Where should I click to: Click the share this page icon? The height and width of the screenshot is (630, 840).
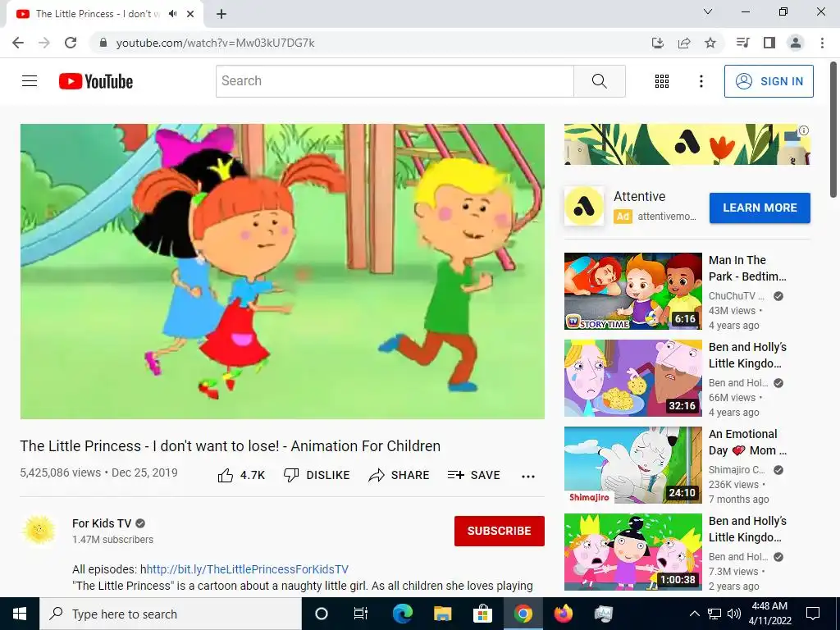pyautogui.click(x=683, y=43)
